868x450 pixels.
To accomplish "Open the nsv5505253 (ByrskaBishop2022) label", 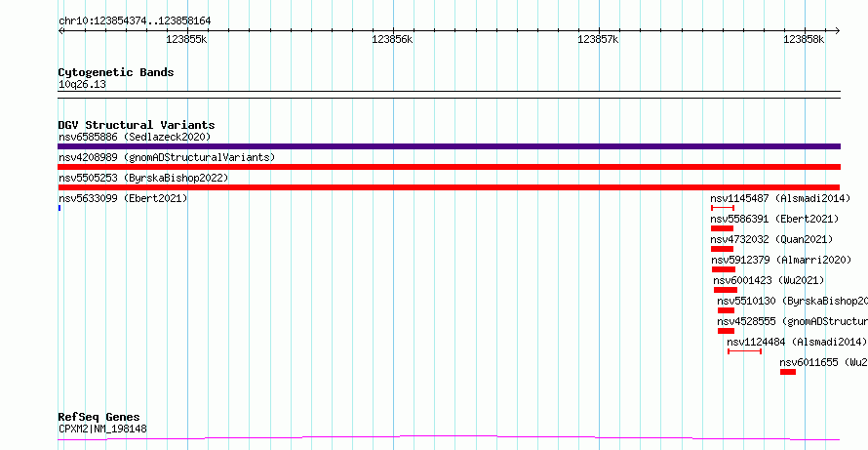I will point(143,178).
